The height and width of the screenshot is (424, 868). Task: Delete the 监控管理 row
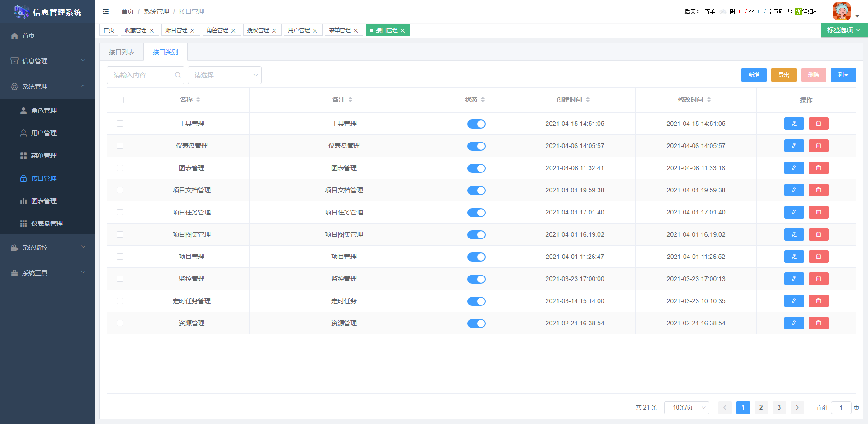coord(818,279)
